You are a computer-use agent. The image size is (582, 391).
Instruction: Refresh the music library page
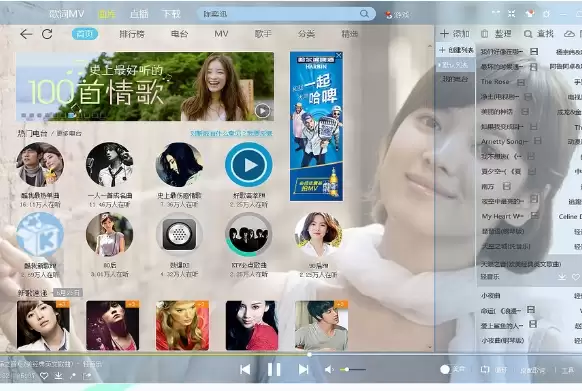tap(47, 34)
